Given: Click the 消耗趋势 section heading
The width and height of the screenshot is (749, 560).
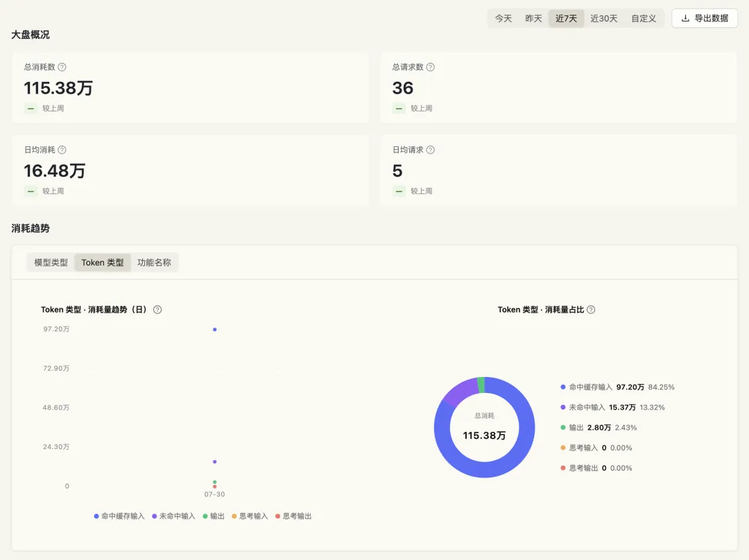Looking at the screenshot, I should pyautogui.click(x=31, y=228).
